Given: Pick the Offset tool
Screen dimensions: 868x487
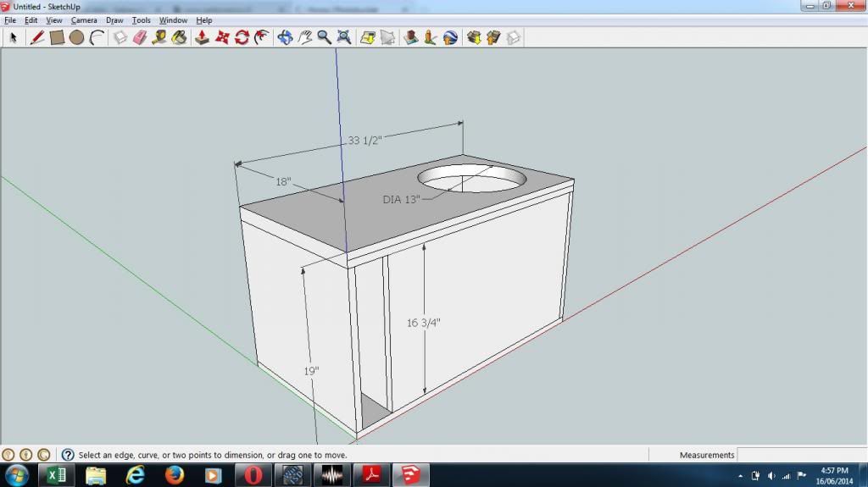Looking at the screenshot, I should tap(262, 37).
